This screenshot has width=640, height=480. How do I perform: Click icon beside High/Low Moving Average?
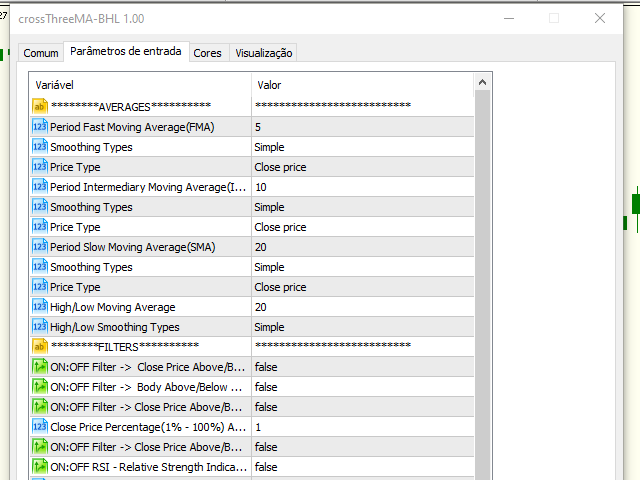(x=40, y=307)
